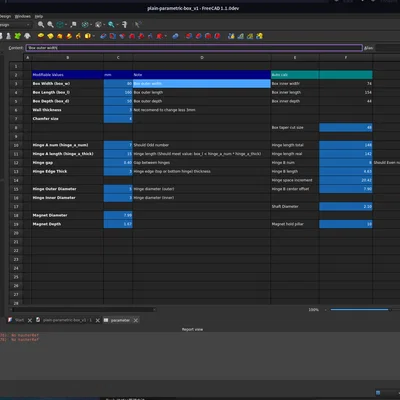The width and height of the screenshot is (400, 400).
Task: Select the Revolution tool icon
Action: 50,36
